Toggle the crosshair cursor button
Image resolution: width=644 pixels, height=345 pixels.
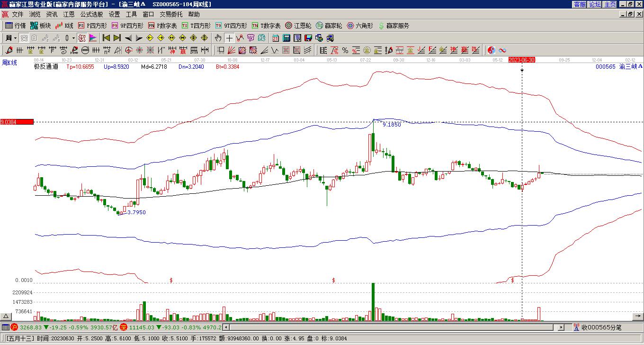229,38
